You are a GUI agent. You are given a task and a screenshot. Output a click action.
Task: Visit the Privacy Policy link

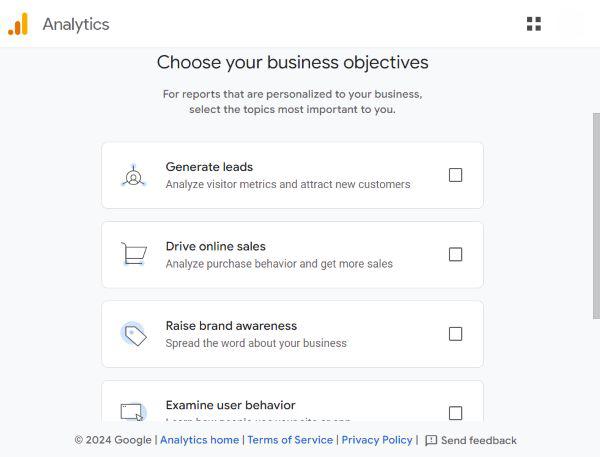(377, 440)
